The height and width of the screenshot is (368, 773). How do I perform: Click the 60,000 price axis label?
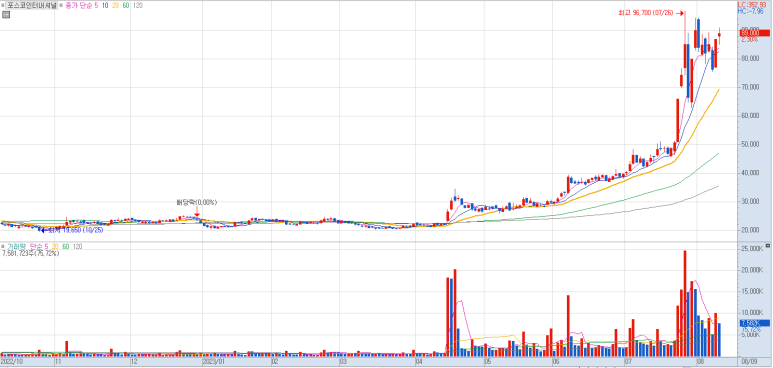pyautogui.click(x=749, y=116)
